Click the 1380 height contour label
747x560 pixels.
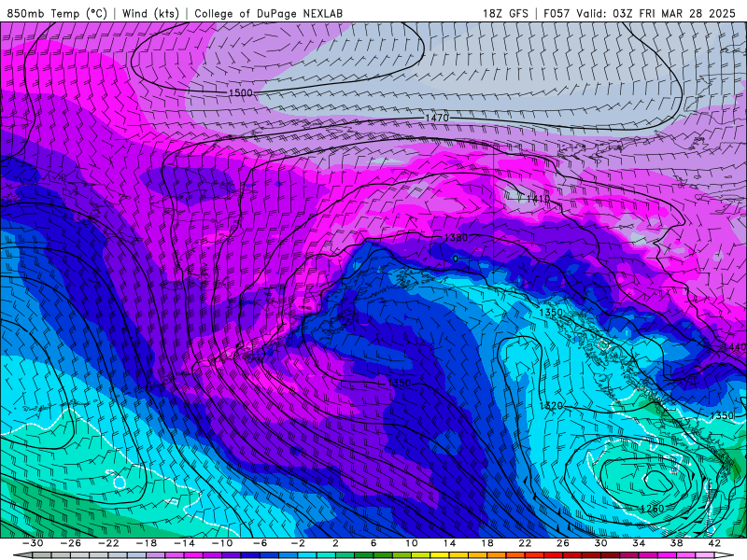tap(456, 237)
